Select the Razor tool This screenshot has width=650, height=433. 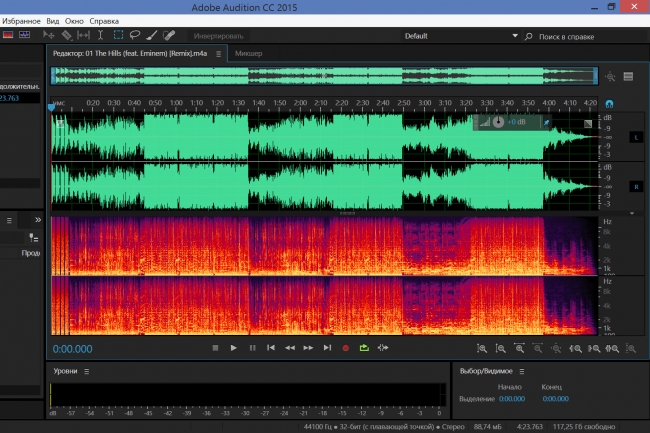pos(67,36)
